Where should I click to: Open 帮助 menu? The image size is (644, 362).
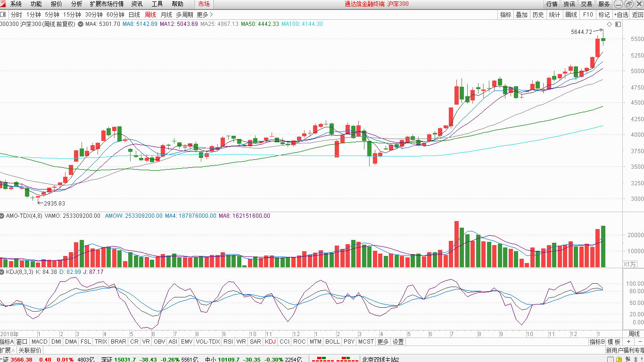[178, 4]
